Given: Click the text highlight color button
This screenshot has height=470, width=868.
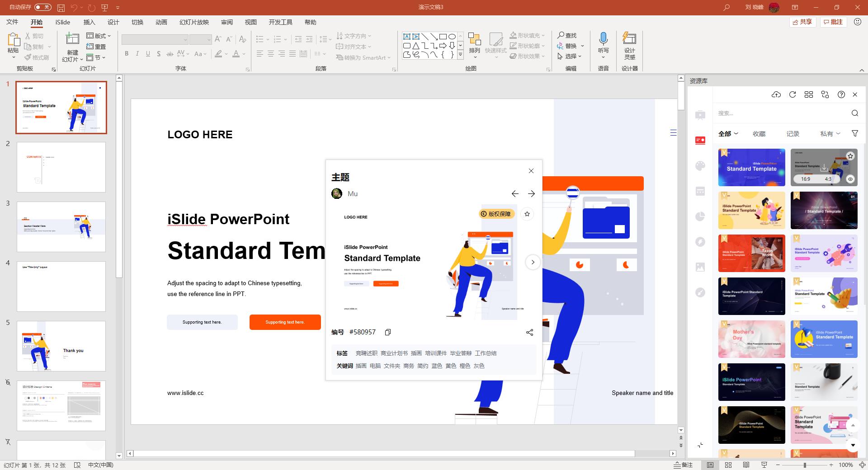Looking at the screenshot, I should tap(218, 54).
